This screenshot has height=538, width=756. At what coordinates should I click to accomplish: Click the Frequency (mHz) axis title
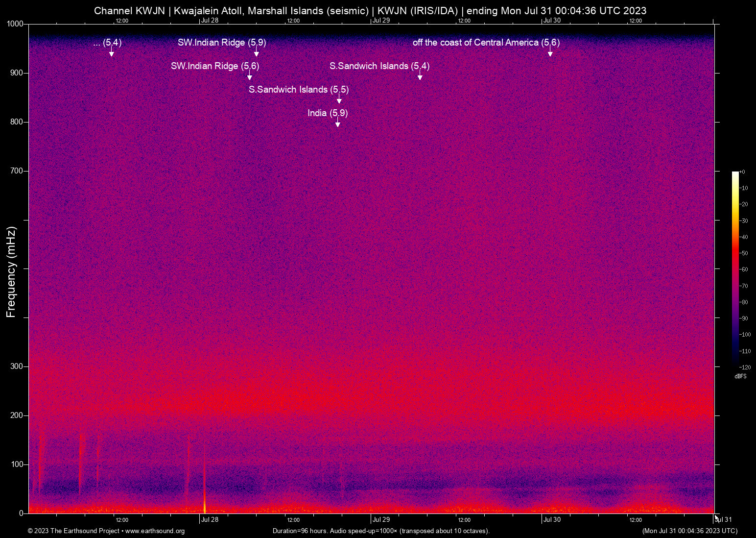11,272
